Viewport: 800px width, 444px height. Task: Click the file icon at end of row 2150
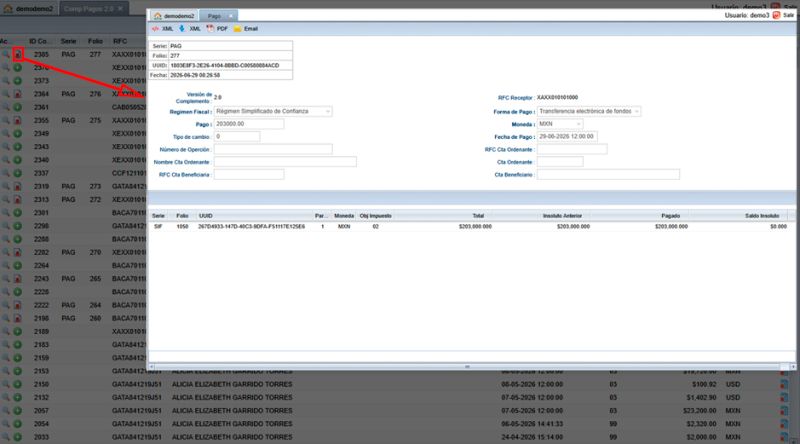pyautogui.click(x=784, y=384)
